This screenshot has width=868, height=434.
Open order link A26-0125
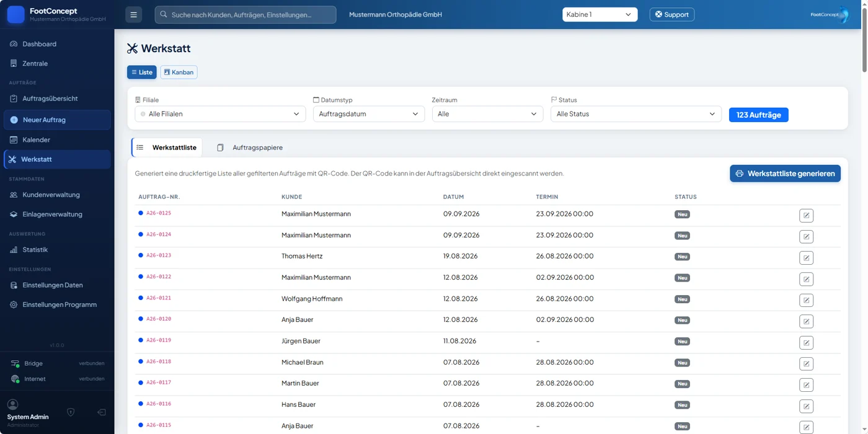[x=159, y=213]
